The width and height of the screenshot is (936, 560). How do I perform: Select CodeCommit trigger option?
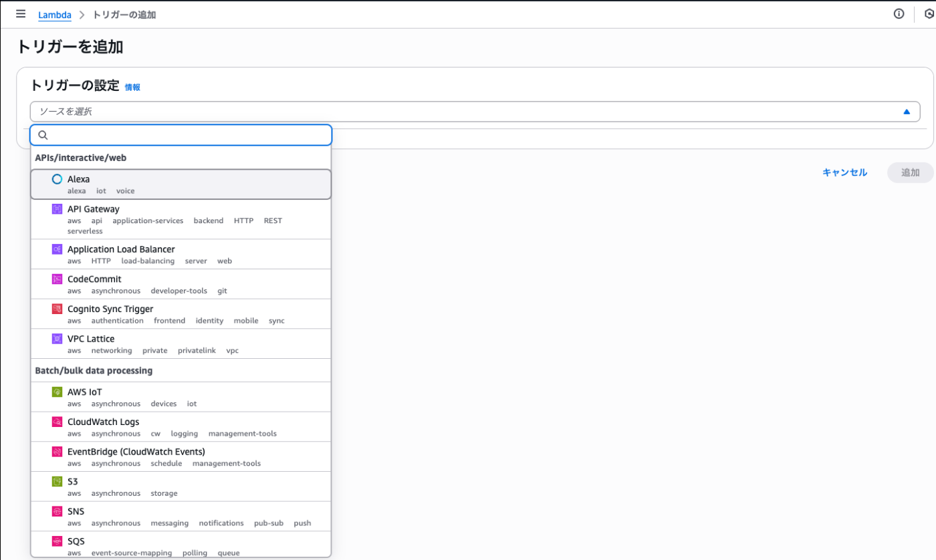181,284
